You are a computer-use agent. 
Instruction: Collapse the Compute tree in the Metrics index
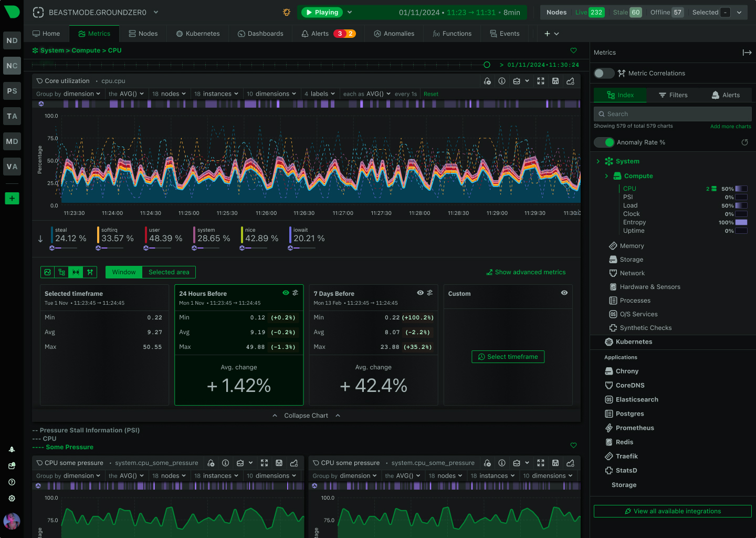[607, 176]
